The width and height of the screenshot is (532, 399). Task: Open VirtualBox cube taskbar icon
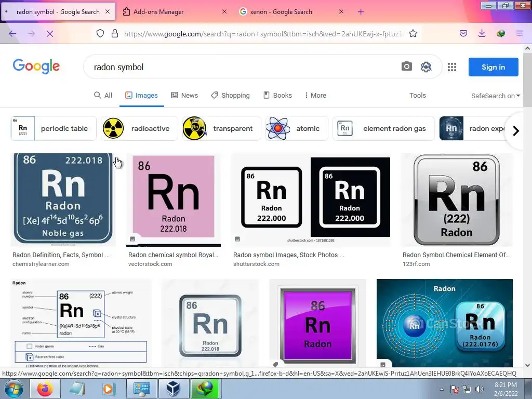174,389
